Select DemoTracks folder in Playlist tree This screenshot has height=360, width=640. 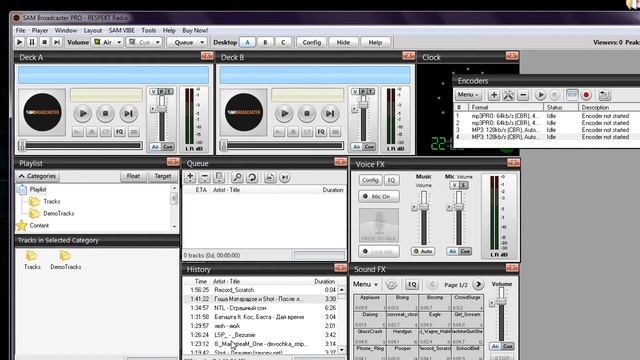[59, 213]
